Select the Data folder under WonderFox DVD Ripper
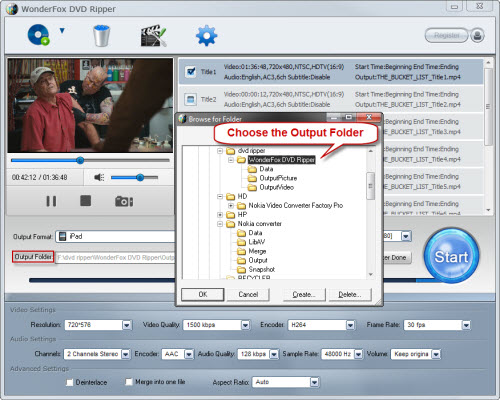 266,169
